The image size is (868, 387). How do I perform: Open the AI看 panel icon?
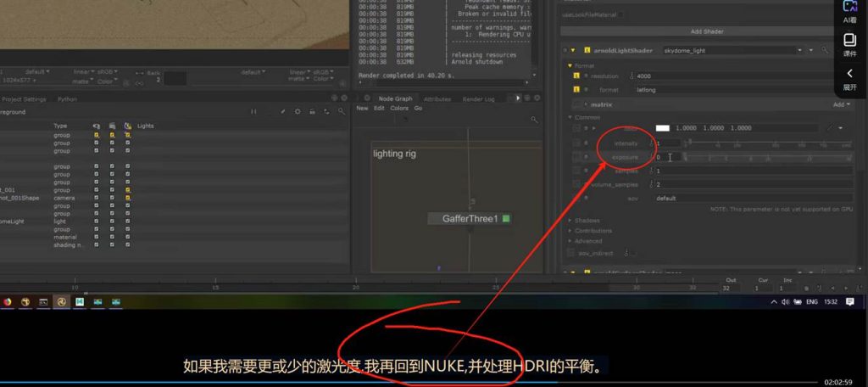[x=849, y=10]
